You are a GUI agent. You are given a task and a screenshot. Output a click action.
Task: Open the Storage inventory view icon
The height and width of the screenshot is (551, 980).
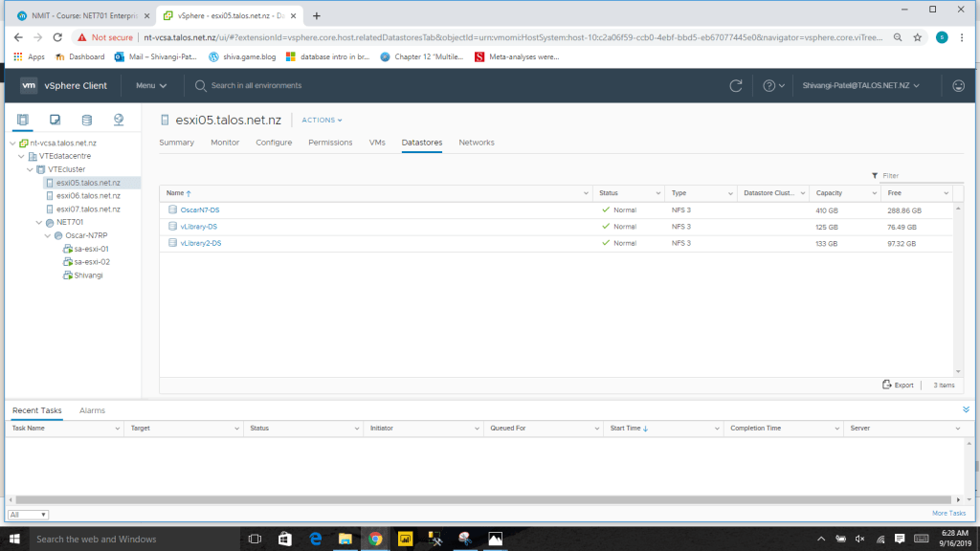coord(87,120)
